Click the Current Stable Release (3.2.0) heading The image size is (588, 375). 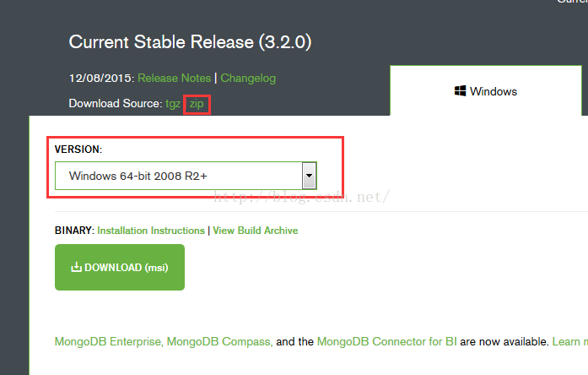[190, 41]
